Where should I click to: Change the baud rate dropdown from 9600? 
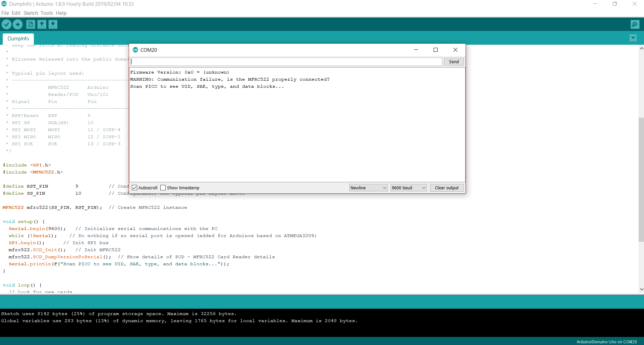(408, 188)
